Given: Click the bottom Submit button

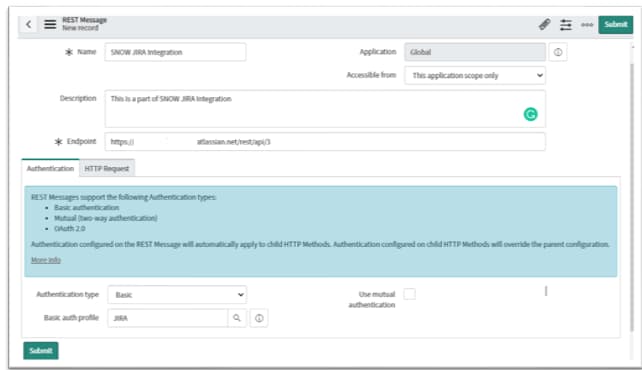Looking at the screenshot, I should [x=41, y=350].
